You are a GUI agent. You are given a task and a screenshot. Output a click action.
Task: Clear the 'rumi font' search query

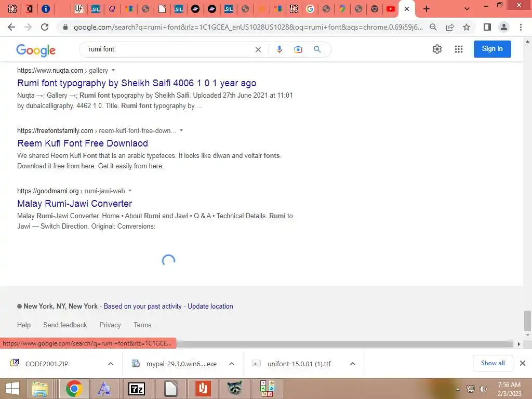[x=258, y=49]
